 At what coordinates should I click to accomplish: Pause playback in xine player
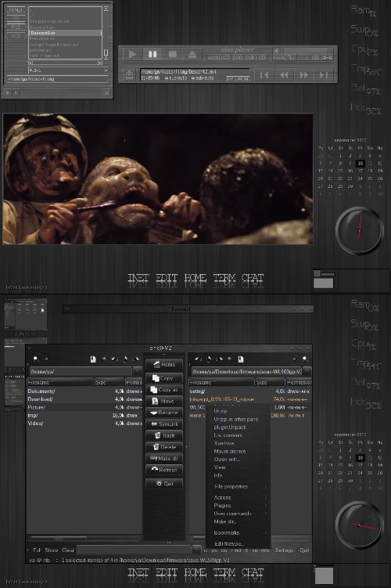pyautogui.click(x=152, y=54)
